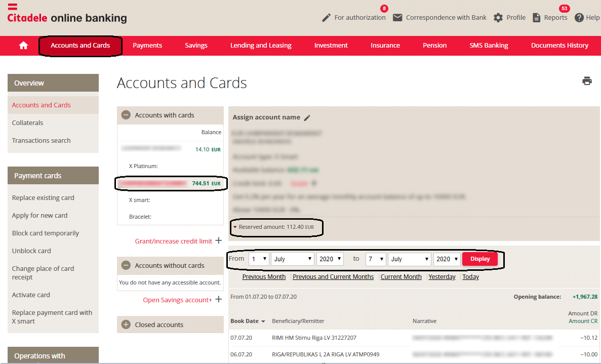601x364 pixels.
Task: Edit account name with the pencil icon
Action: point(307,117)
